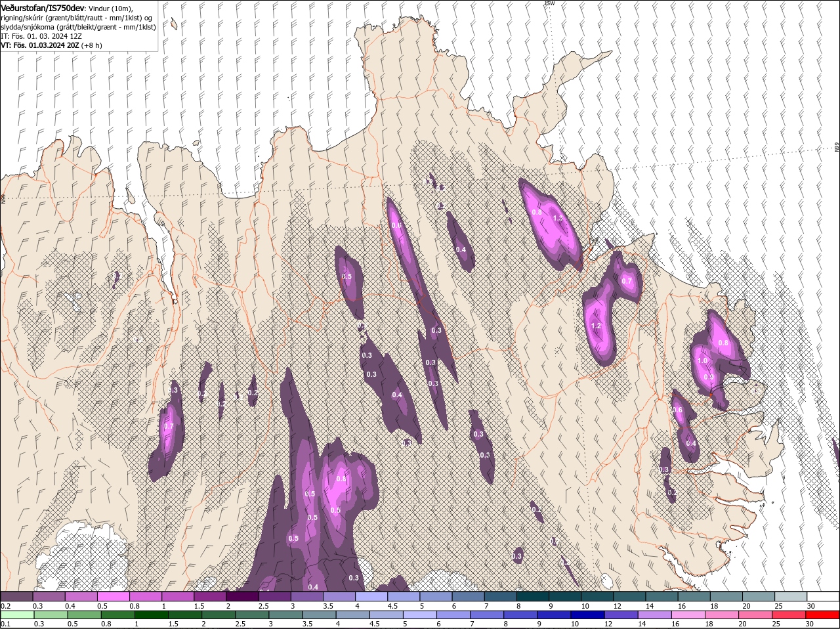Click the Veðurstofan/IS750dev map title
The height and width of the screenshot is (629, 840).
43,7
